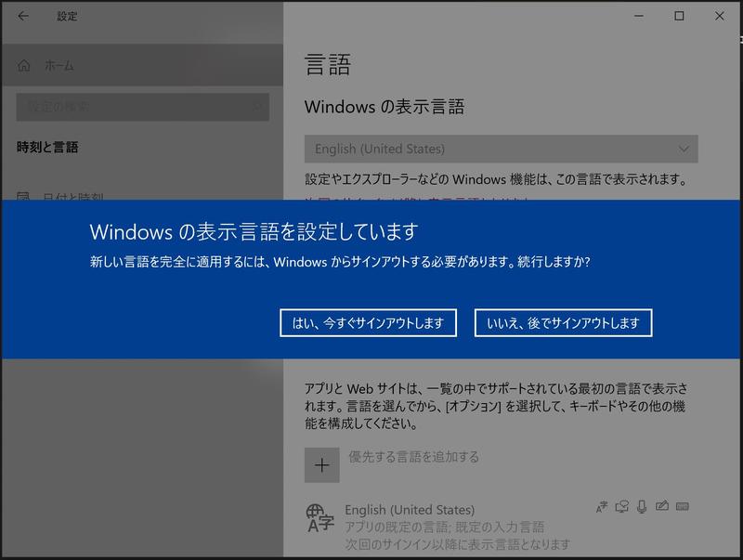Click the handwriting feature icon
This screenshot has height=560, width=743.
pyautogui.click(x=662, y=506)
